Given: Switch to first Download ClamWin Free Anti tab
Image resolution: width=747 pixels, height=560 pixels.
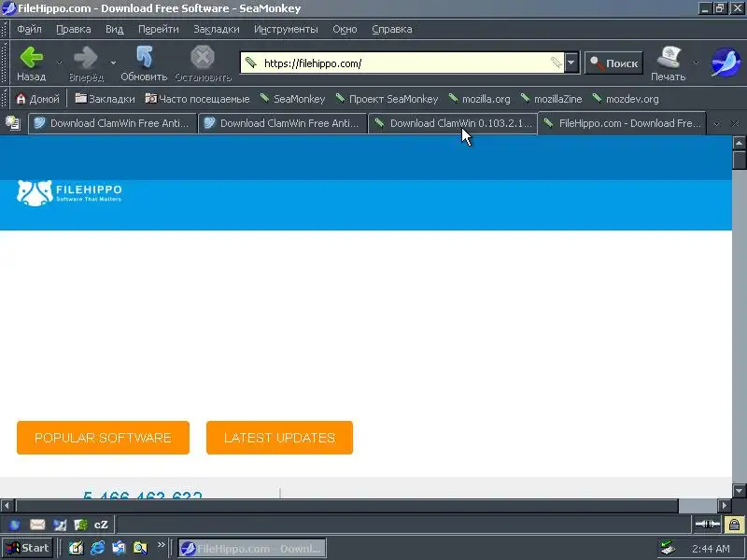Looking at the screenshot, I should (x=112, y=123).
